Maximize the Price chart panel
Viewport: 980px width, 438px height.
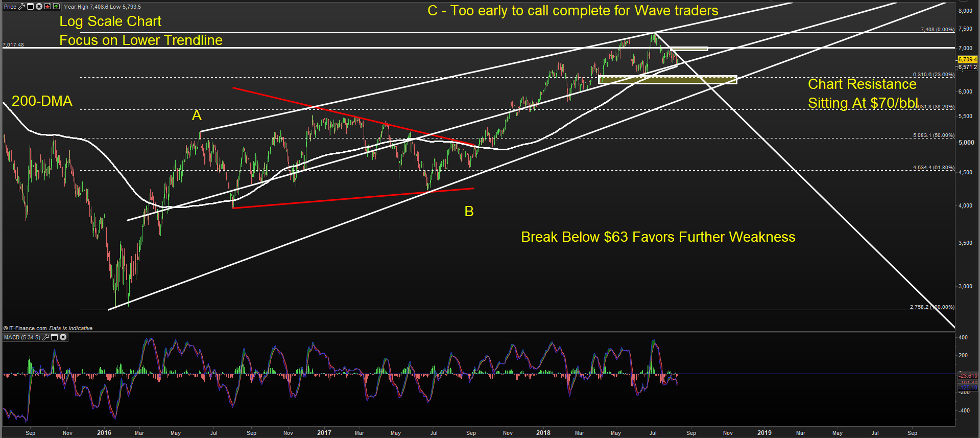click(30, 7)
